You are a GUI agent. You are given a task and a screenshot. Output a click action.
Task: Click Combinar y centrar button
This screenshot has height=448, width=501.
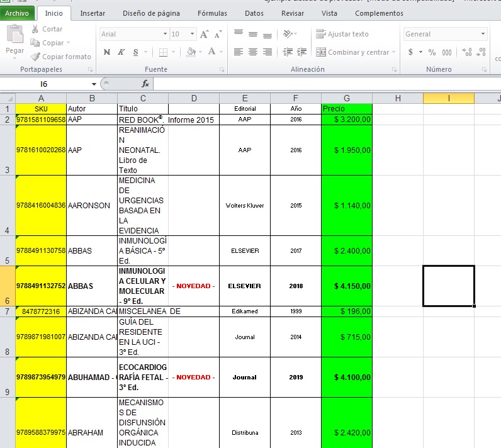pyautogui.click(x=352, y=52)
